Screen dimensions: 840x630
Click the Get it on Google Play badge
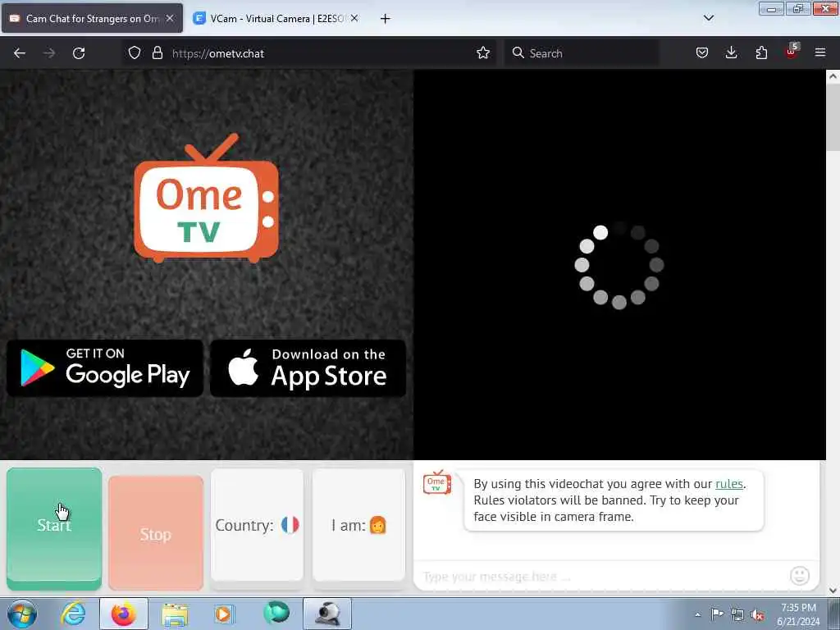coord(105,368)
